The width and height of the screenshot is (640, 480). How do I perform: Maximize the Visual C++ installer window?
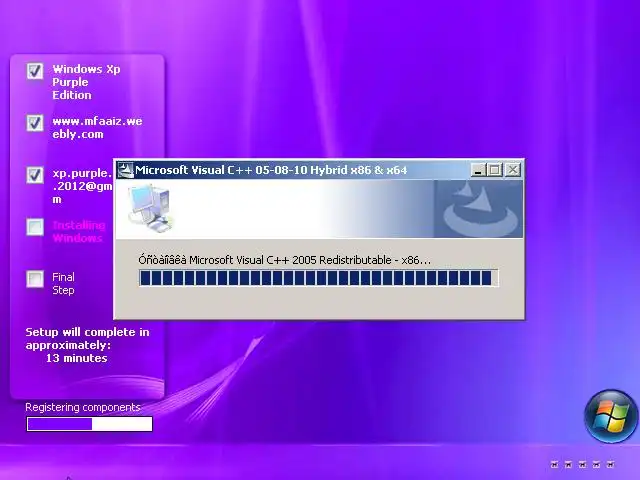pyautogui.click(x=494, y=170)
